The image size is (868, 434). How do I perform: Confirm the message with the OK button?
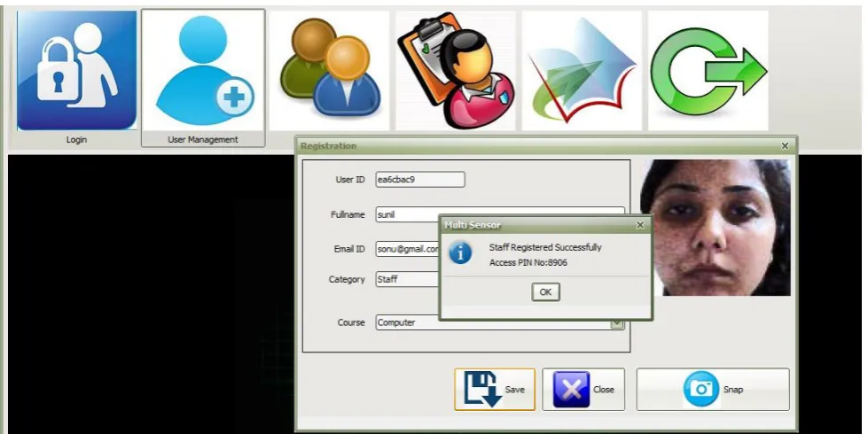coord(545,292)
